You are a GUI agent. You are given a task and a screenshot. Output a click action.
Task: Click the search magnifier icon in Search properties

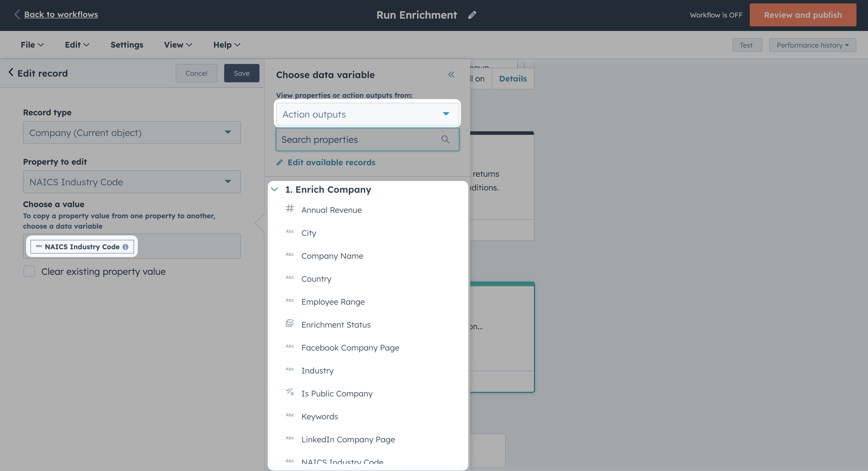[x=445, y=139]
